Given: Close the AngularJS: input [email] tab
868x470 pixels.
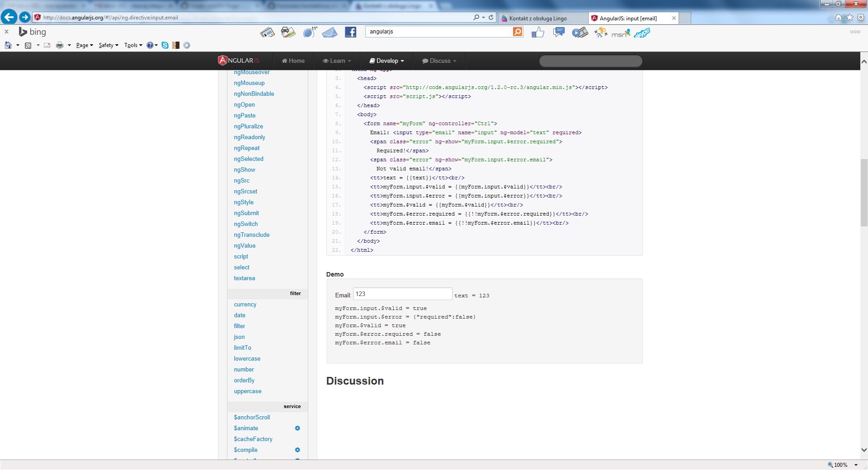Looking at the screenshot, I should (674, 18).
